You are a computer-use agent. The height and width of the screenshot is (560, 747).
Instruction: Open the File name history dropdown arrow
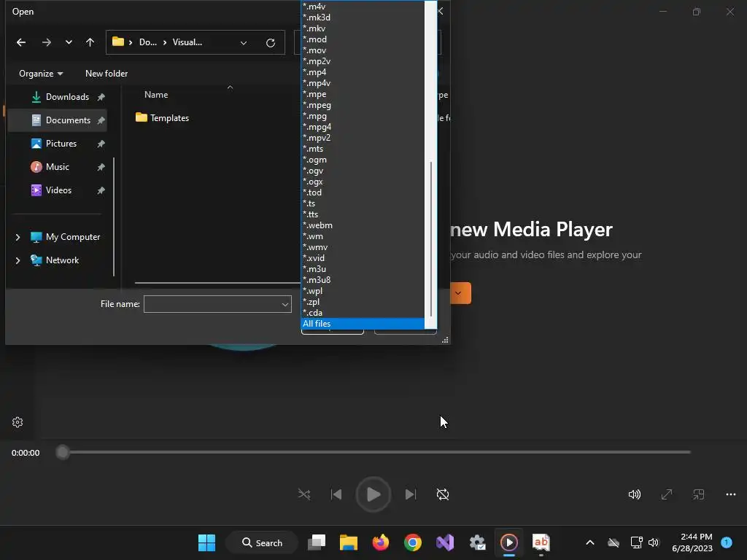coord(285,304)
